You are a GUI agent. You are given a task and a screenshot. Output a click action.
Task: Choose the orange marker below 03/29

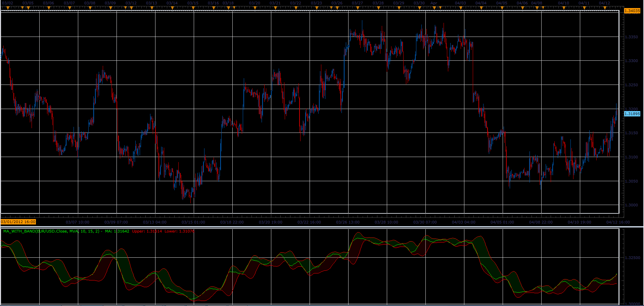pyautogui.click(x=399, y=8)
